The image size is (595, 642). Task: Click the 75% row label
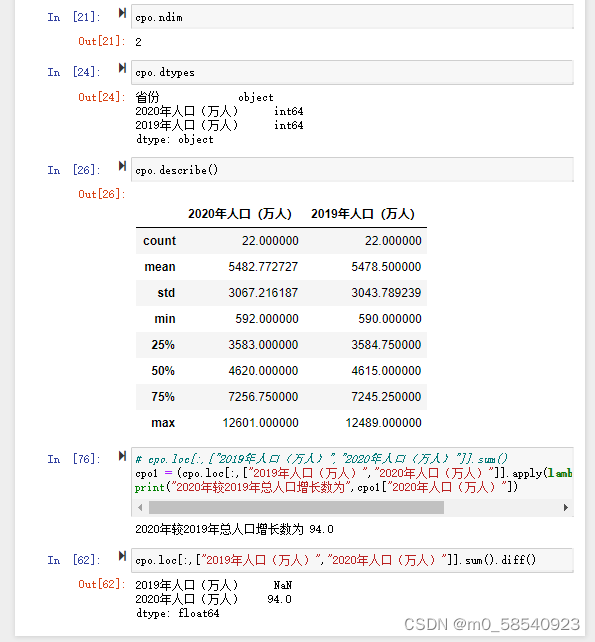163,397
